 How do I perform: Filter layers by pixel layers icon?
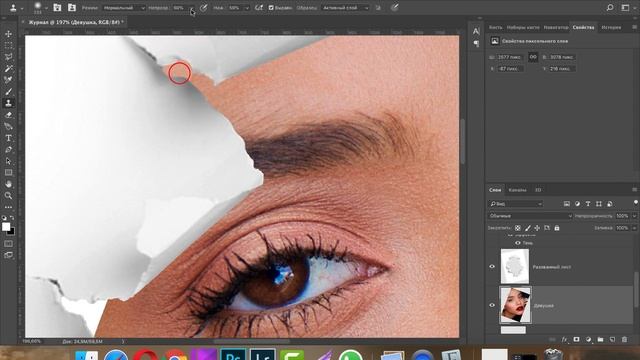point(567,204)
